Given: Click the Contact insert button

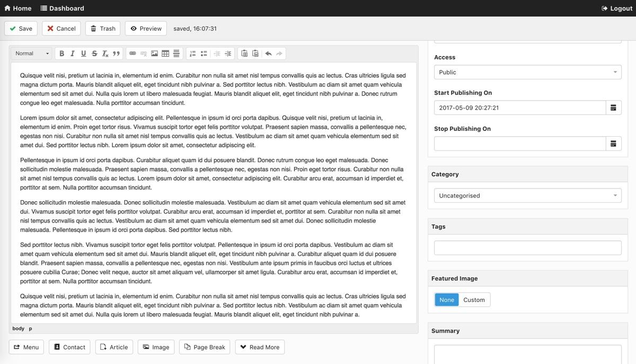Looking at the screenshot, I should (x=69, y=347).
